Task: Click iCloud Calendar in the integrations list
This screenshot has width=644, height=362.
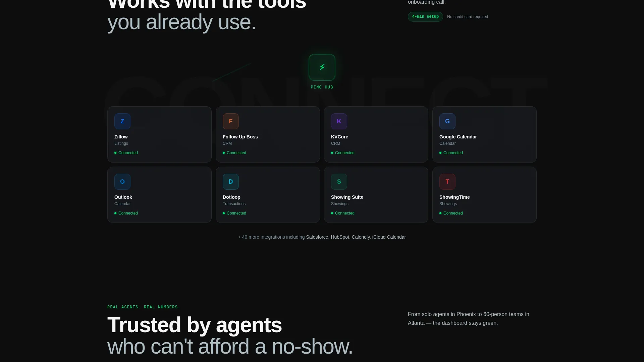Action: (389, 237)
